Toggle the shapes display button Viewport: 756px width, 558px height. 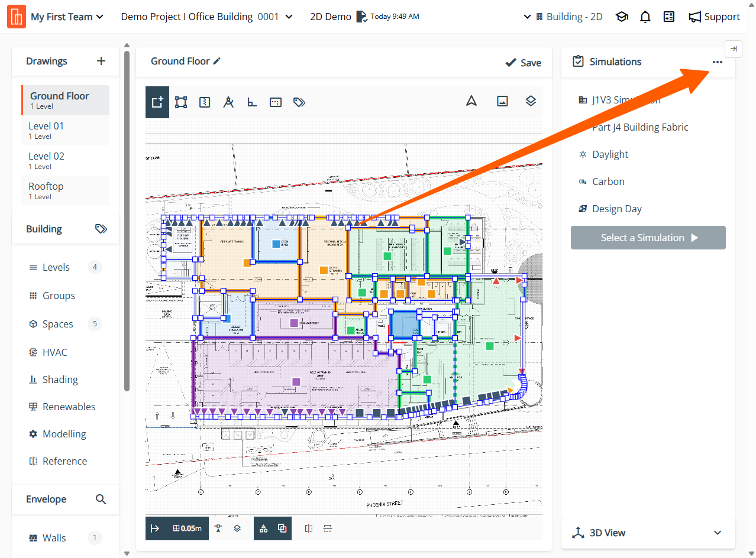(x=264, y=528)
